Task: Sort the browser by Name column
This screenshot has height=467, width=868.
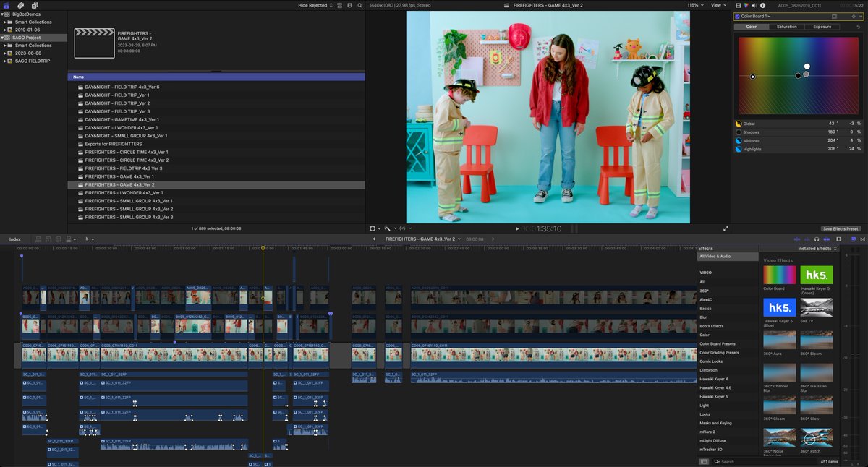Action: click(216, 77)
